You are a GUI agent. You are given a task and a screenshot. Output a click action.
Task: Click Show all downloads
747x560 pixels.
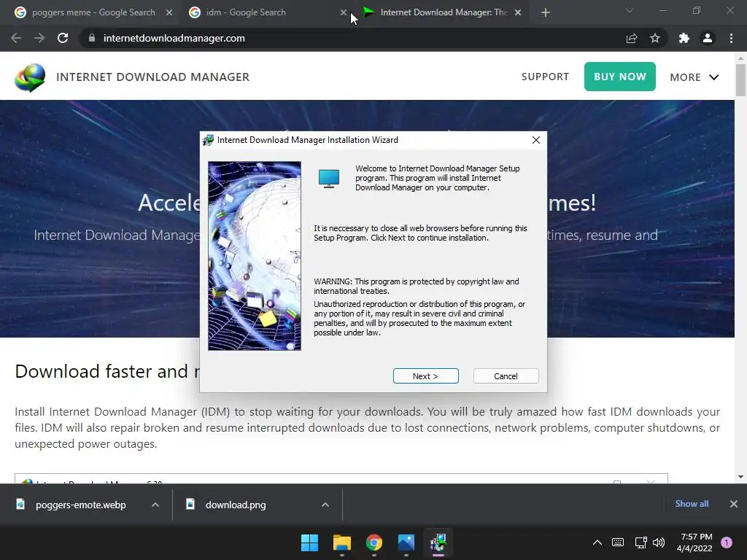(x=692, y=504)
